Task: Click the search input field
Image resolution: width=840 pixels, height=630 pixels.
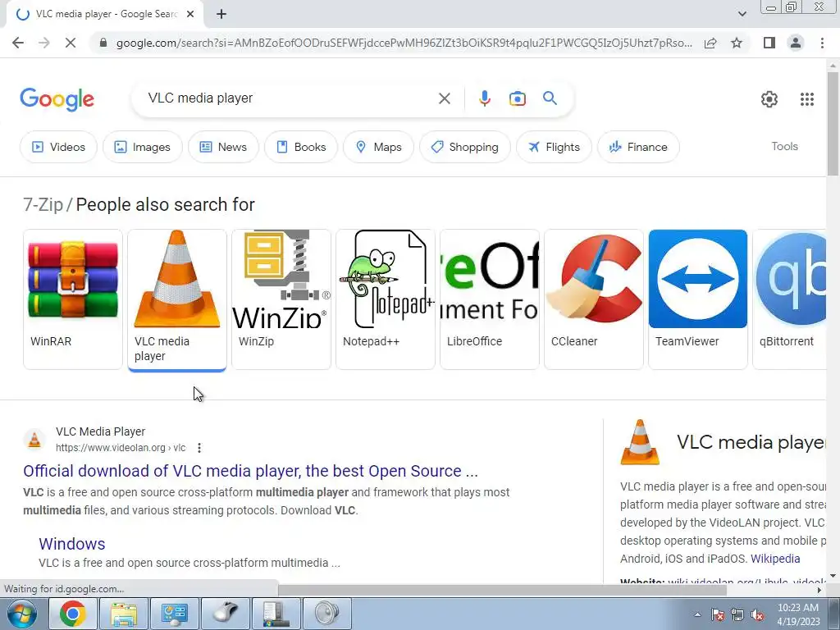Action: pos(290,98)
